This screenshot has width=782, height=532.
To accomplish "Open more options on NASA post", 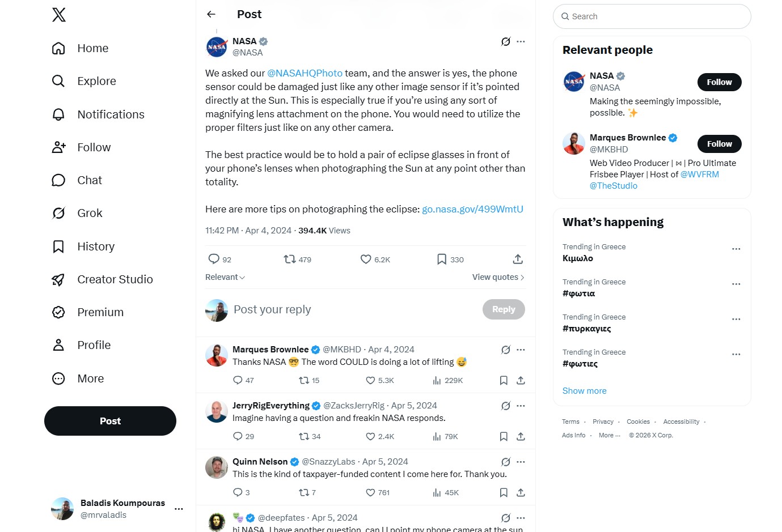I will pos(521,41).
